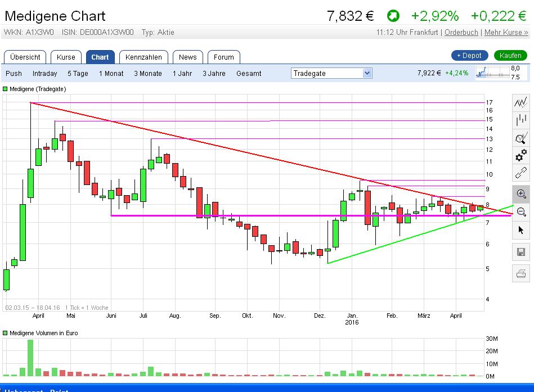The height and width of the screenshot is (392, 534).
Task: Open the Tradegate exchange dropdown
Action: [331, 73]
